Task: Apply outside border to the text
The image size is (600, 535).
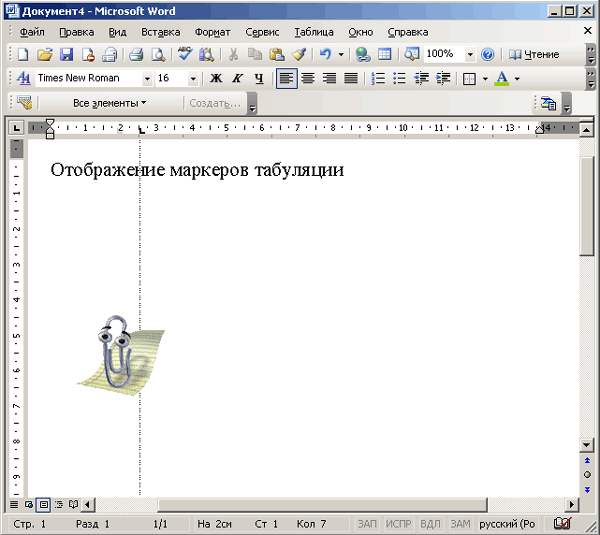Action: click(469, 79)
